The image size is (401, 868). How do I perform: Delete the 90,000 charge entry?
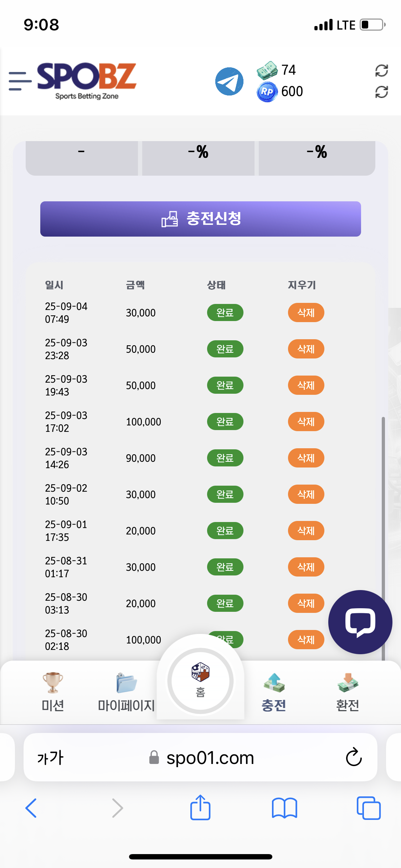click(306, 458)
